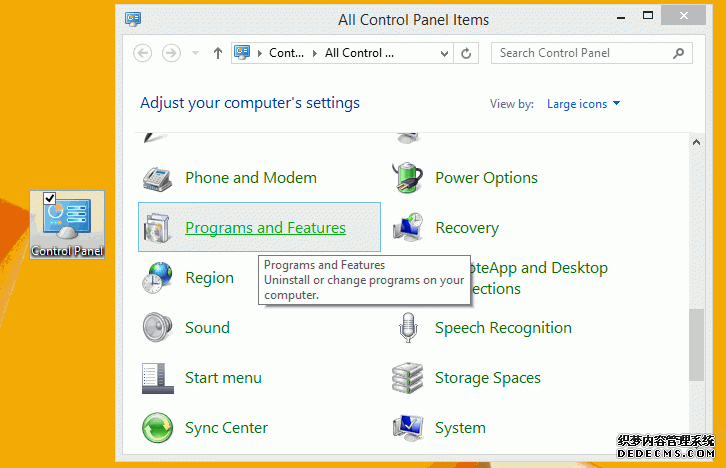Go back with the Back arrow
This screenshot has width=726, height=468.
[x=143, y=53]
